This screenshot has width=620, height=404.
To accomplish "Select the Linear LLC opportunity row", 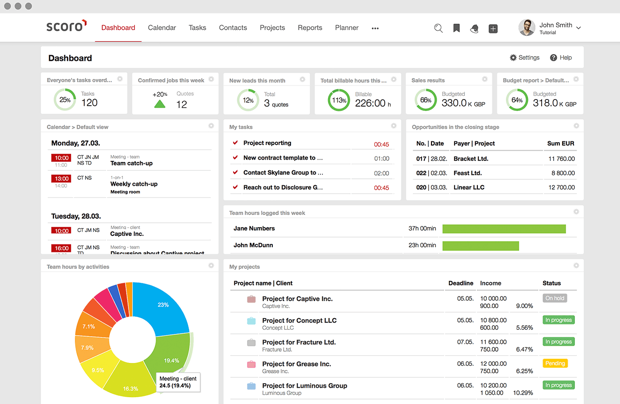I will pos(495,187).
